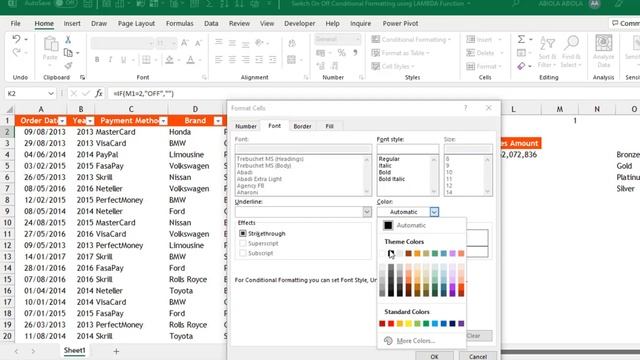The image size is (640, 360).
Task: Toggle the Strikethrough checkbox
Action: (243, 233)
